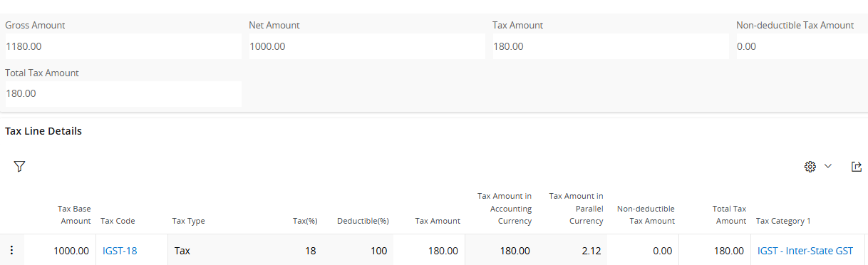Viewport: 868px width, 265px height.
Task: Open the filter icon under Tax Line Details
Action: (19, 166)
